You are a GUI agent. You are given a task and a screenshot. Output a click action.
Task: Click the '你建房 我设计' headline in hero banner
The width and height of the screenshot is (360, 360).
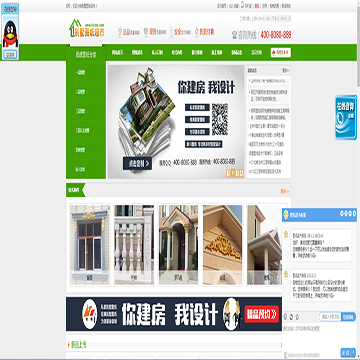click(206, 88)
